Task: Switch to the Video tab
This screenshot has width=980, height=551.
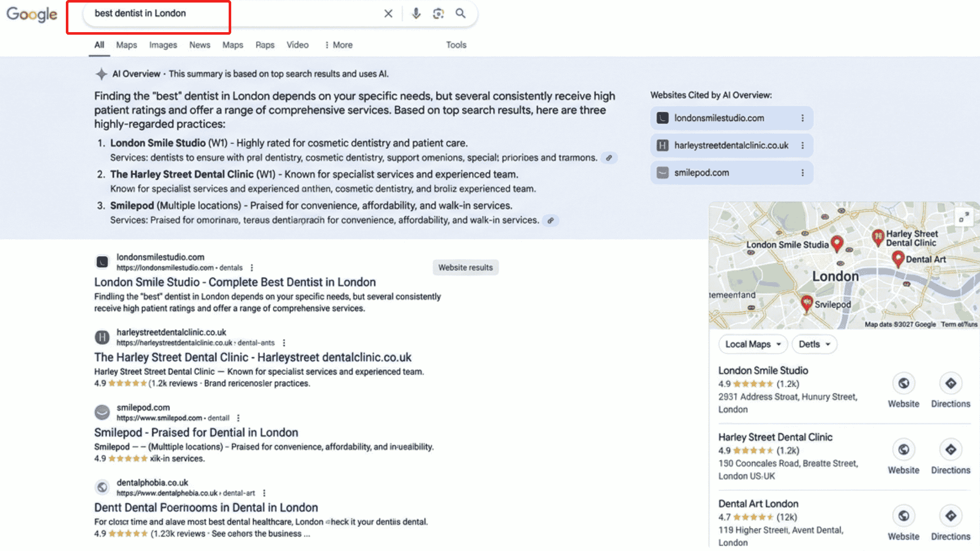Action: point(298,45)
